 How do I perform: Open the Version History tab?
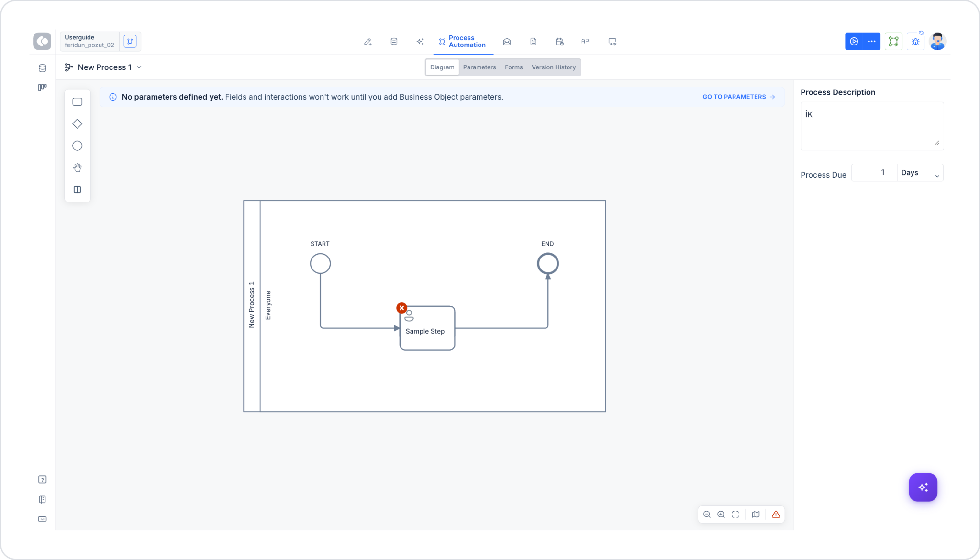(x=554, y=67)
